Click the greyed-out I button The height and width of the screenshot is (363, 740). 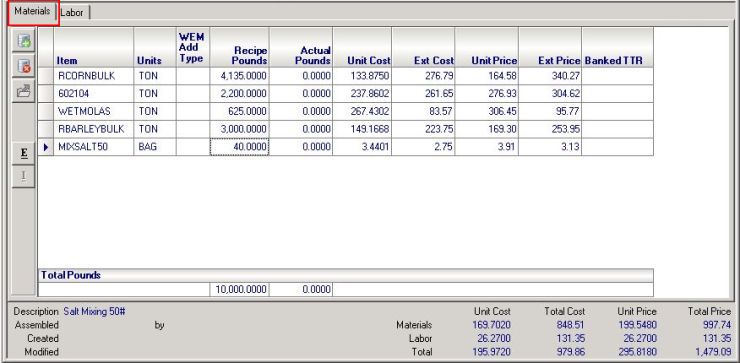coord(24,177)
